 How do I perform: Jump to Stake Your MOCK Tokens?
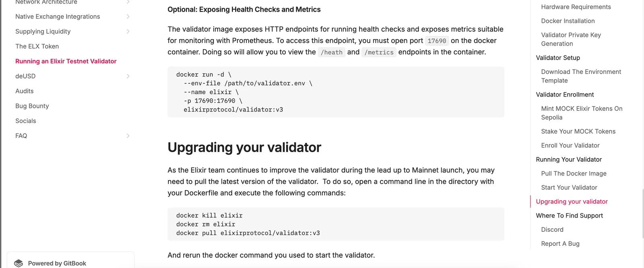(x=578, y=131)
